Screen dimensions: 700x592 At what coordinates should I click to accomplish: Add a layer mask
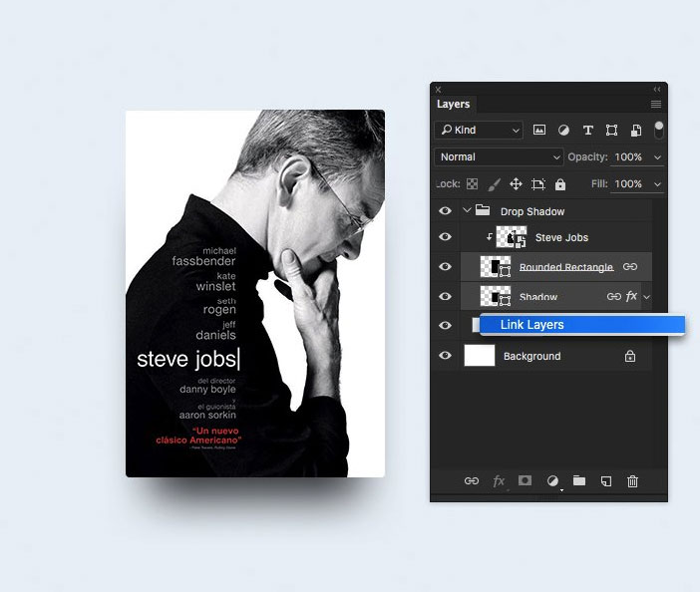click(x=525, y=480)
